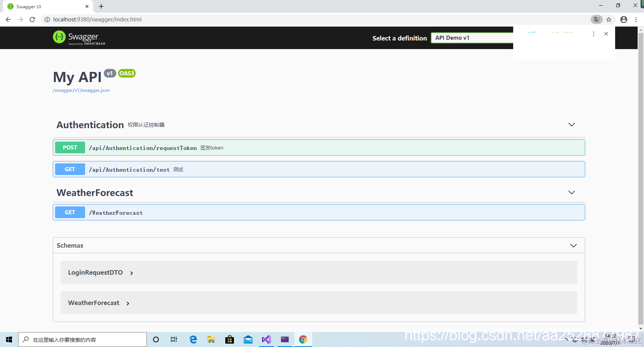Open translate popup options menu
This screenshot has width=644, height=347.
point(593,34)
